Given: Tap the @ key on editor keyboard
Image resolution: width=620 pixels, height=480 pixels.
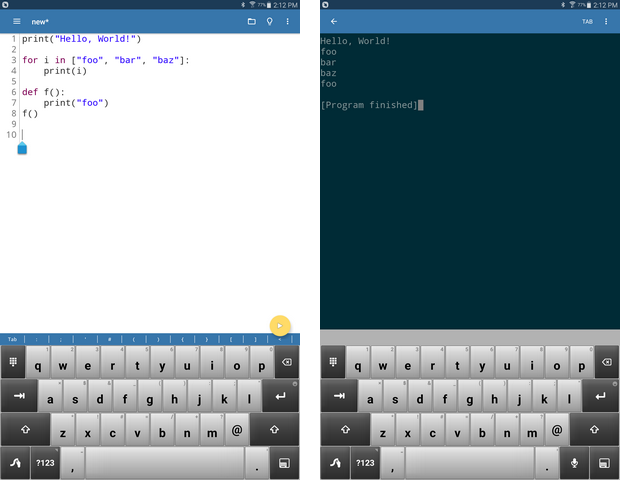Looking at the screenshot, I should point(237,429).
